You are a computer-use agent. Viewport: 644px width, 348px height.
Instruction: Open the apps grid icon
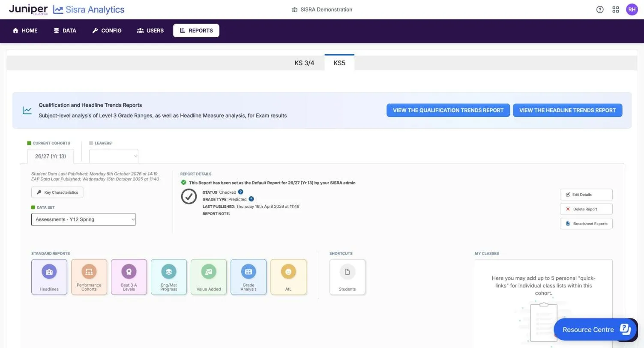(x=616, y=9)
